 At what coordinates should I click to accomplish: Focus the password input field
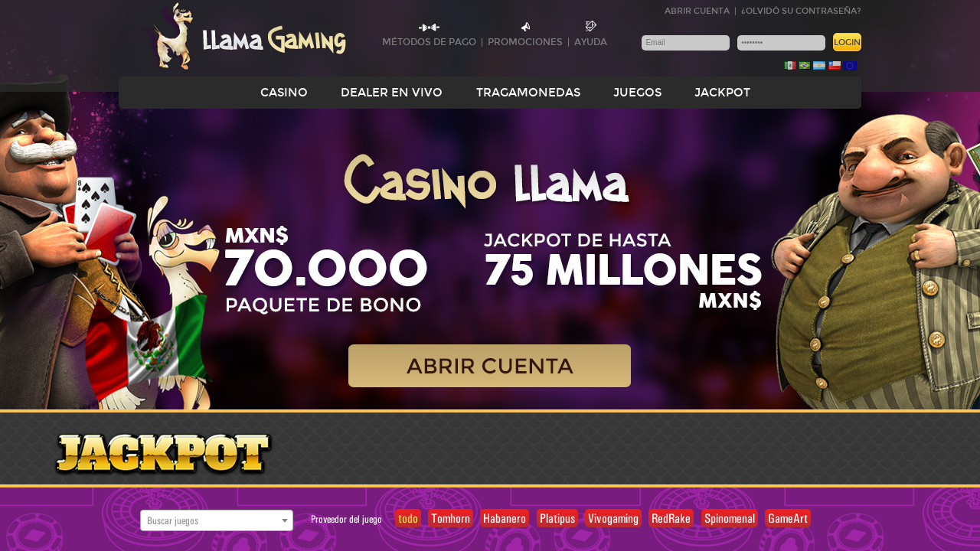coord(781,43)
